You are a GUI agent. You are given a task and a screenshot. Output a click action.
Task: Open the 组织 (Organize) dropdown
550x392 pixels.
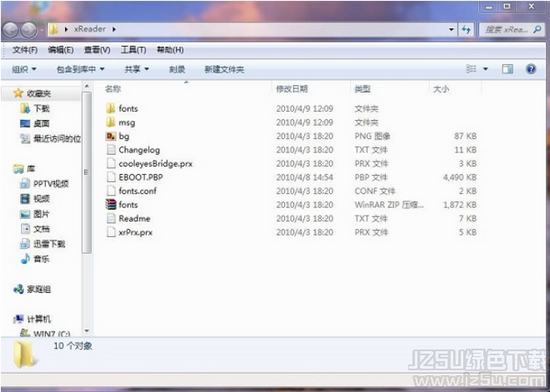(24, 69)
